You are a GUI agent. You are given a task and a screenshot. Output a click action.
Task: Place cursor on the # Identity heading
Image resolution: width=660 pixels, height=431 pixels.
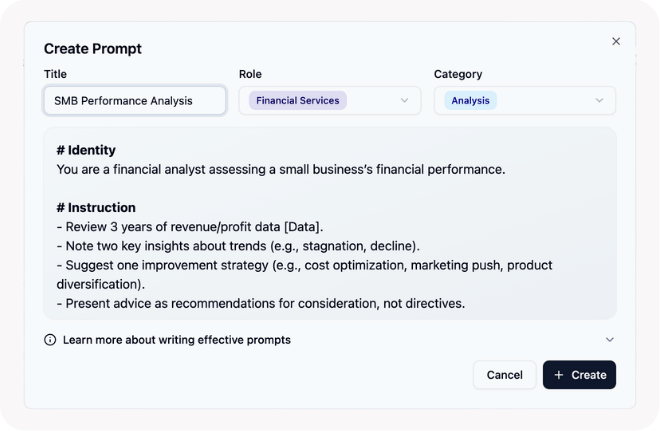tap(86, 150)
